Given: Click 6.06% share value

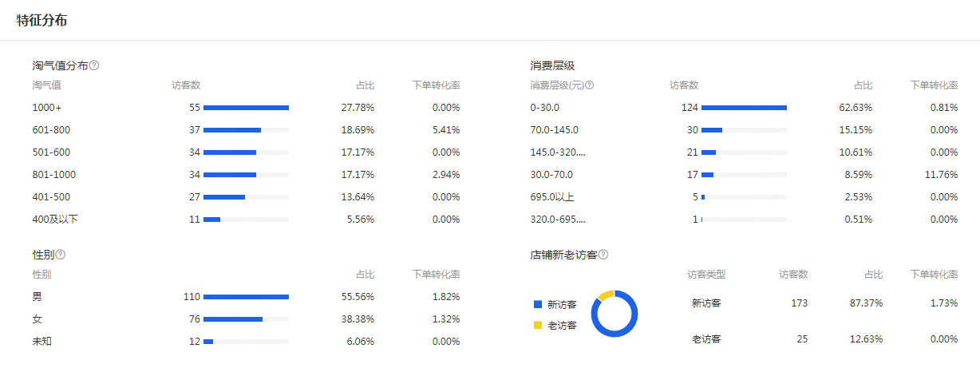Looking at the screenshot, I should (360, 341).
